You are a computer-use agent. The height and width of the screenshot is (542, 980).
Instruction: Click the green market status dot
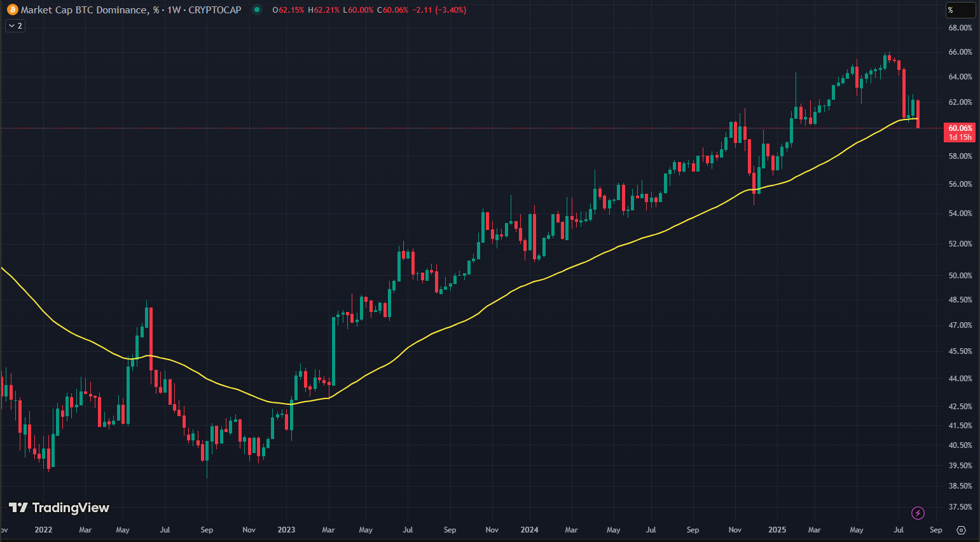coord(257,10)
